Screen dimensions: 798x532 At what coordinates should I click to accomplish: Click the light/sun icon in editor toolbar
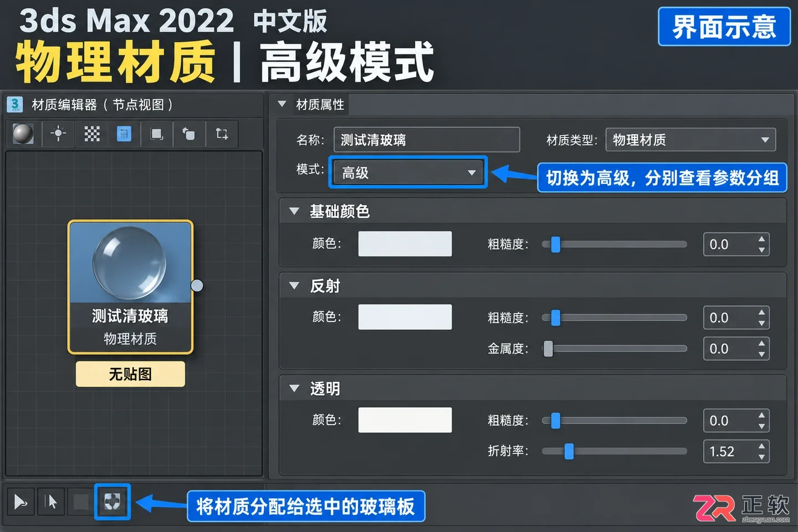pyautogui.click(x=58, y=134)
